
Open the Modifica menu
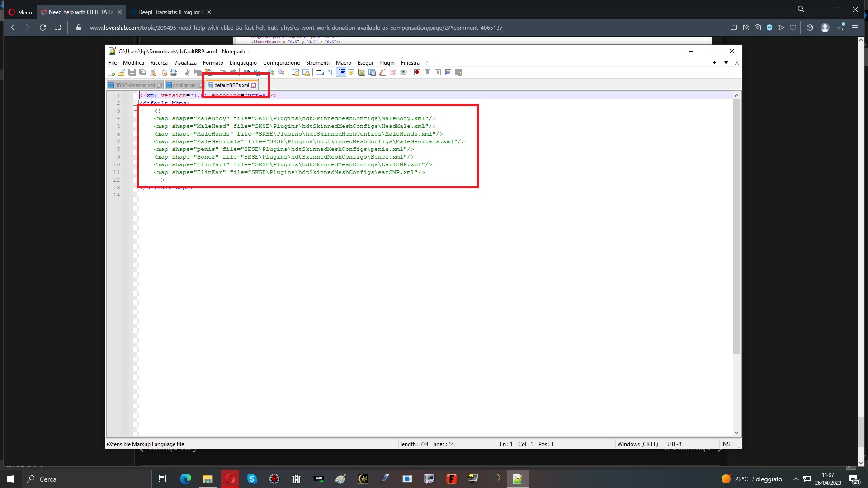[133, 63]
